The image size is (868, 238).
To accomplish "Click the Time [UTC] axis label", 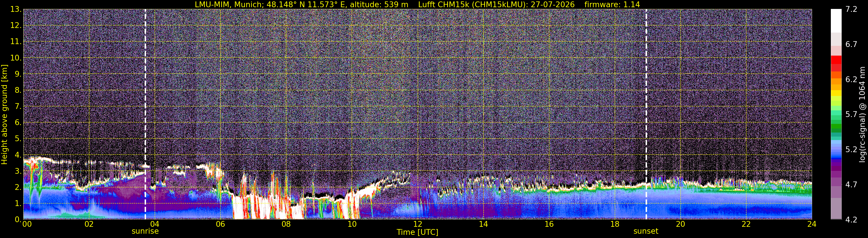I will (x=417, y=232).
